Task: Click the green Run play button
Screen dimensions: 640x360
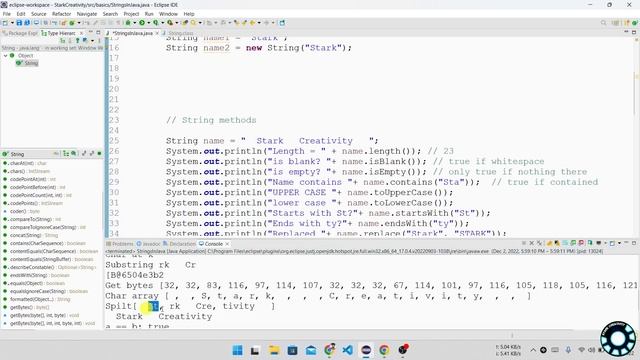Action: [x=142, y=23]
